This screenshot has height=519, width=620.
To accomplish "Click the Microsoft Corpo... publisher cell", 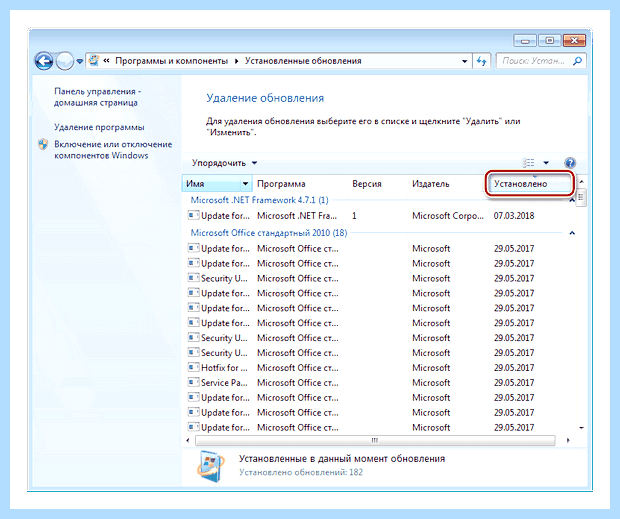I will pos(448,216).
